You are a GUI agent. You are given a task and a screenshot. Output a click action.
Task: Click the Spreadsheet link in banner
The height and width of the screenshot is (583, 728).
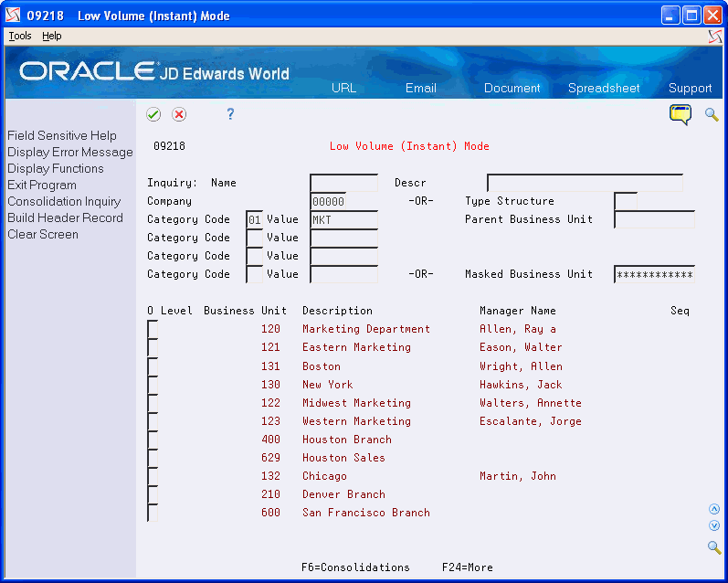604,89
